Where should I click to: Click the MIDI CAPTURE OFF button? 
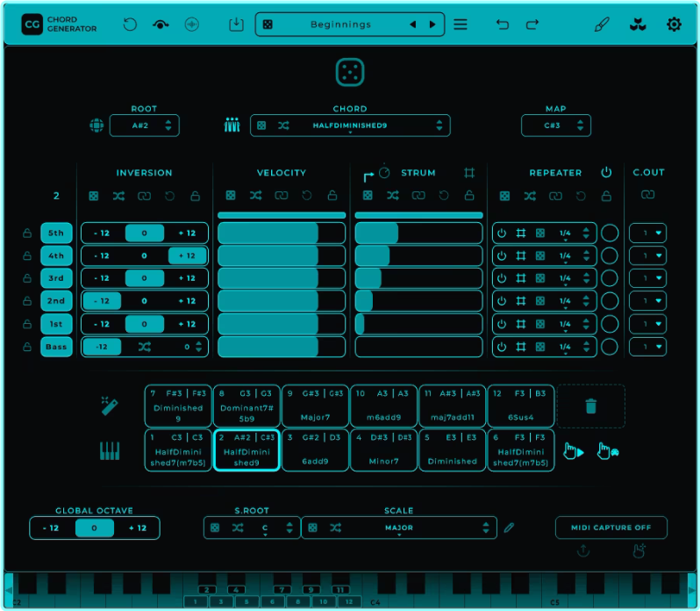coord(611,528)
